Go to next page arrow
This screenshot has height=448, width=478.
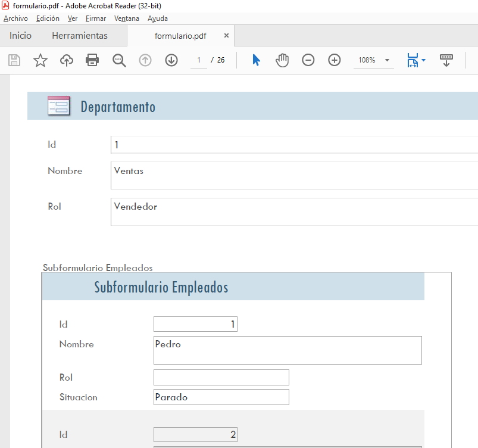click(171, 60)
